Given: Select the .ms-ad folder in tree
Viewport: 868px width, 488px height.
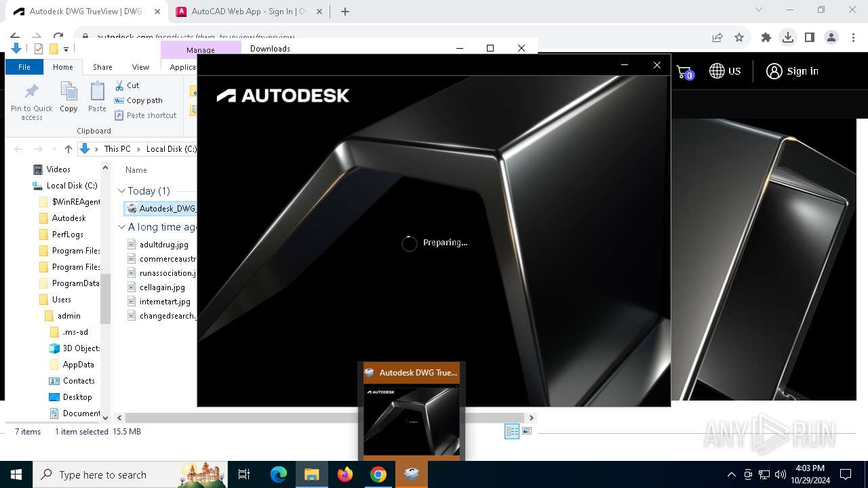Looking at the screenshot, I should click(75, 332).
